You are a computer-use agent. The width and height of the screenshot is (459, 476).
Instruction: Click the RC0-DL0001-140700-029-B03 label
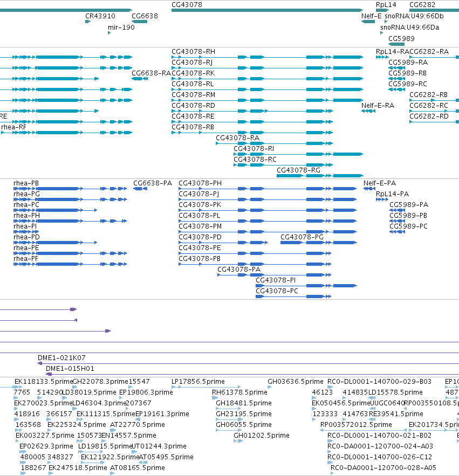379,381
